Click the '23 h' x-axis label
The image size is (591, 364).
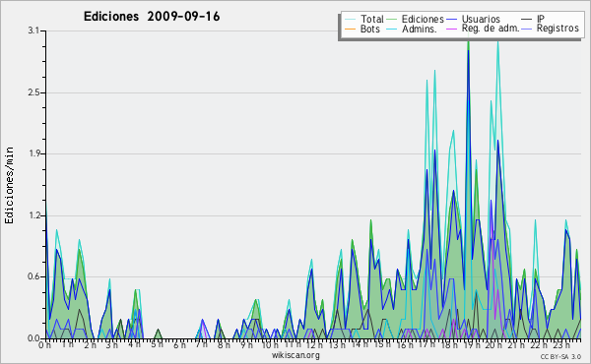click(561, 344)
